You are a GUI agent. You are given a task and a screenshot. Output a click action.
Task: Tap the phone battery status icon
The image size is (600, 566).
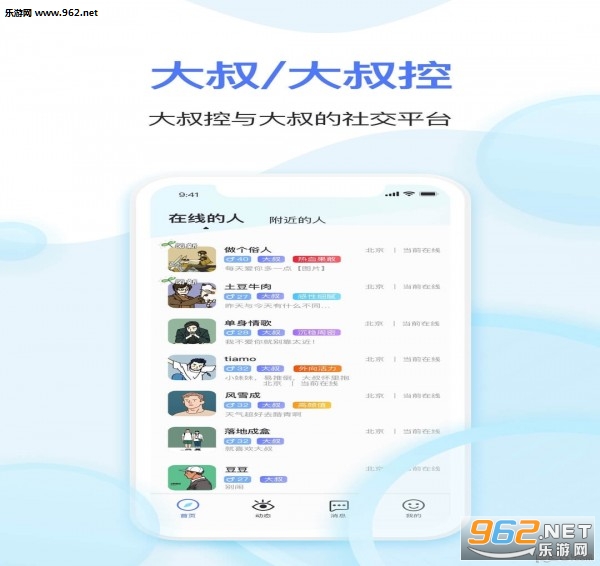click(428, 194)
